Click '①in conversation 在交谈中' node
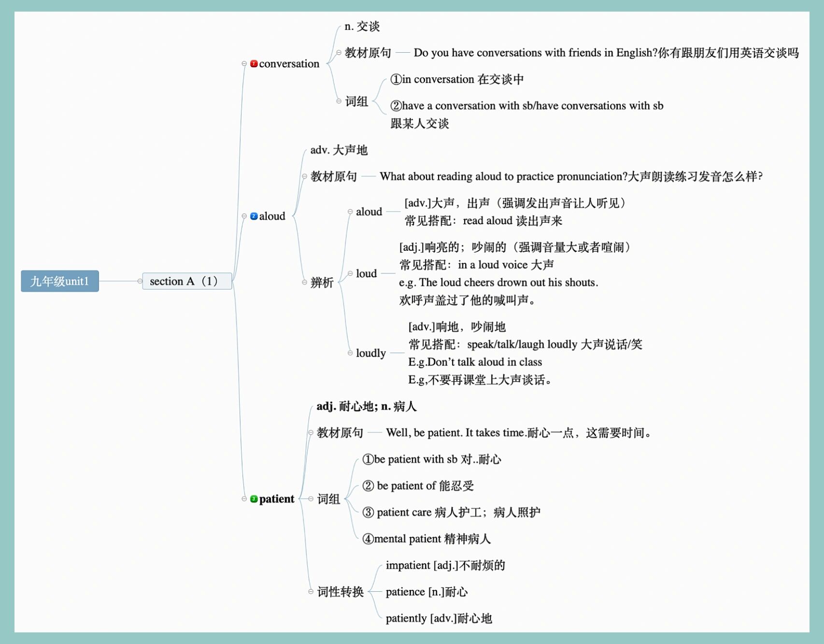 [457, 79]
